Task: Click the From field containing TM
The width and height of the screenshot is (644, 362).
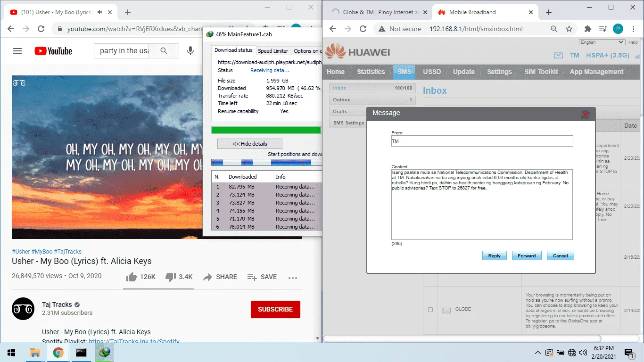Action: click(x=482, y=141)
